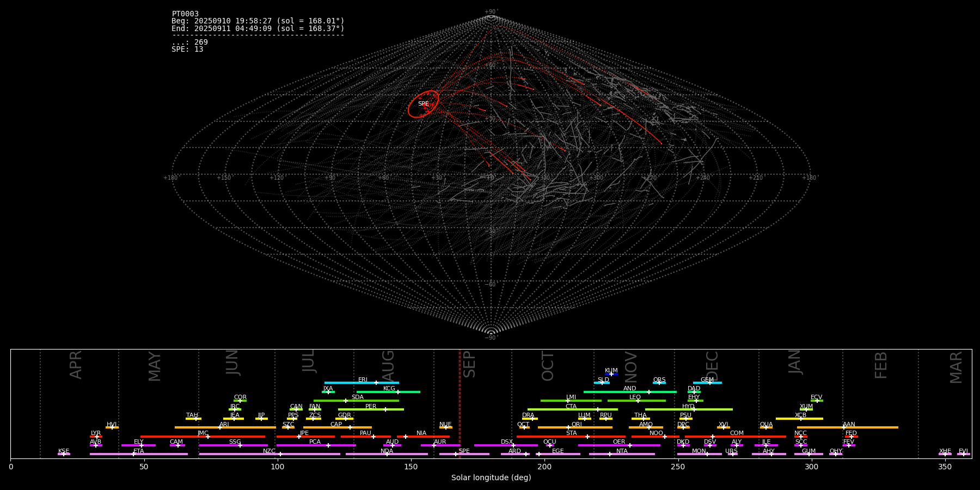This screenshot has width=980, height=490.
Task: Select the '...: 269' sporadic count text
Action: pyautogui.click(x=189, y=42)
